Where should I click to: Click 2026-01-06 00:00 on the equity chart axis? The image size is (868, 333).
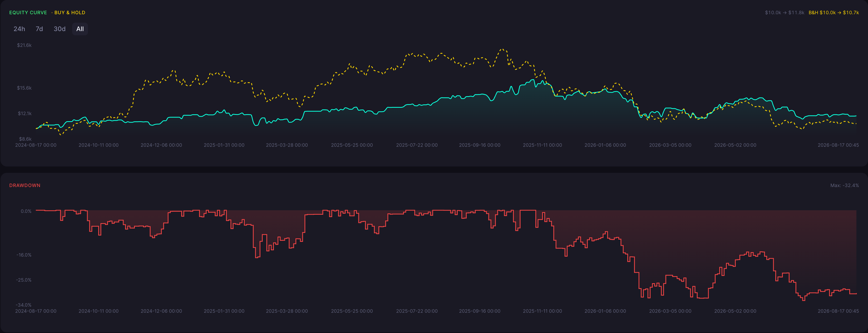click(x=605, y=145)
